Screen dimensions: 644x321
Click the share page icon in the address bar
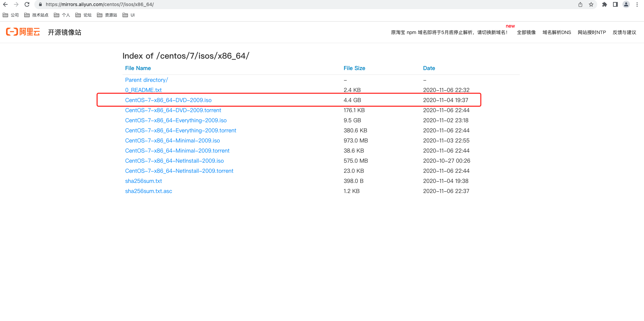pos(580,4)
